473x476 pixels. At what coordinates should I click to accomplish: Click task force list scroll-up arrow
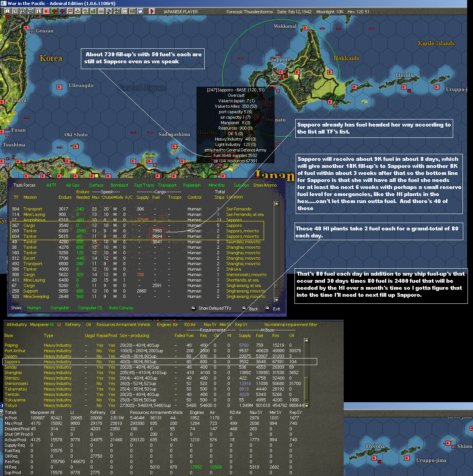pos(277,204)
